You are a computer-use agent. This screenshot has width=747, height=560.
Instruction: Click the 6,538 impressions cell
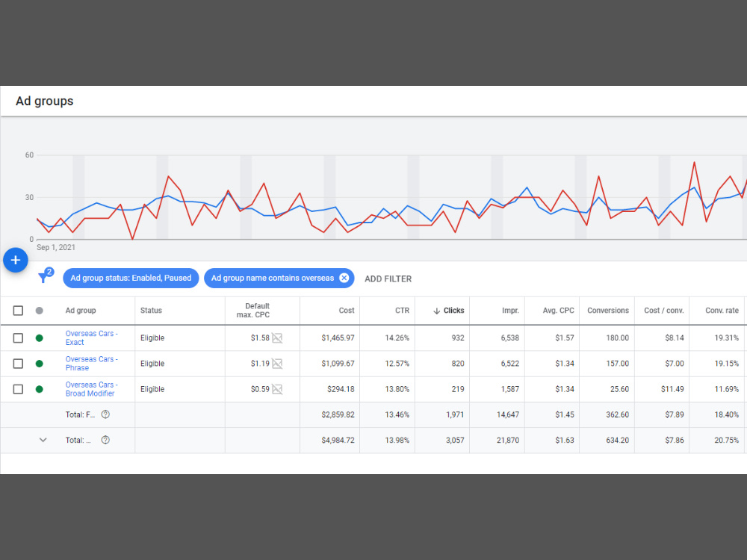[509, 338]
